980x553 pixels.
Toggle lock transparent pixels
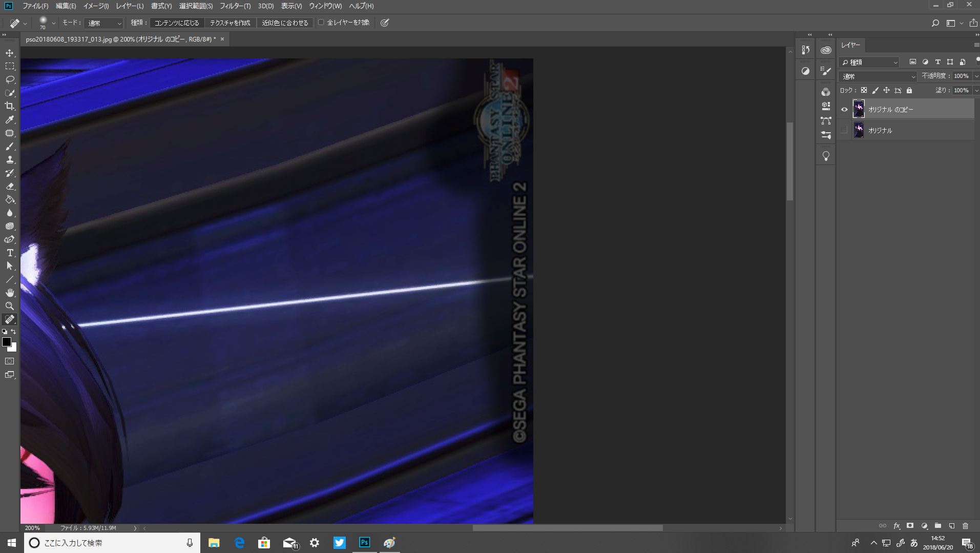[864, 90]
